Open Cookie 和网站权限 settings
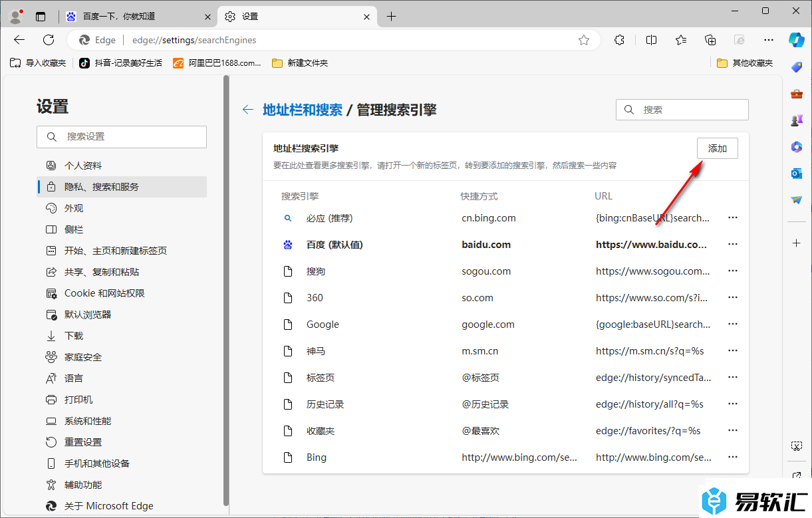The image size is (812, 518). pyautogui.click(x=122, y=293)
